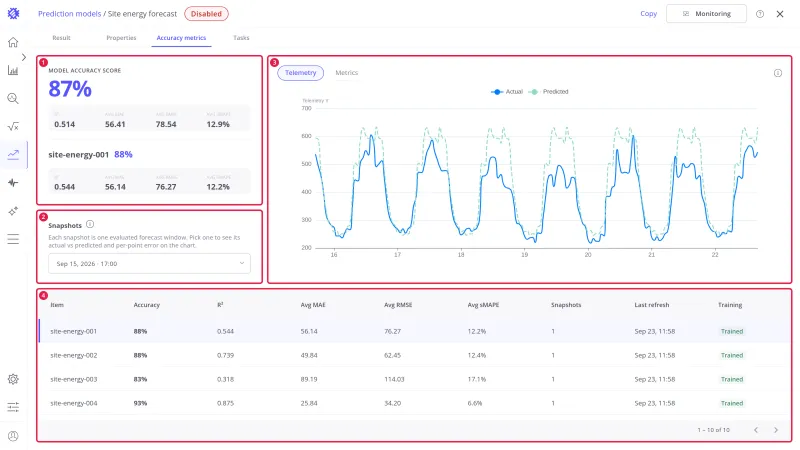The image size is (800, 450).
Task: Click the Disabled status badge
Action: pyautogui.click(x=206, y=14)
